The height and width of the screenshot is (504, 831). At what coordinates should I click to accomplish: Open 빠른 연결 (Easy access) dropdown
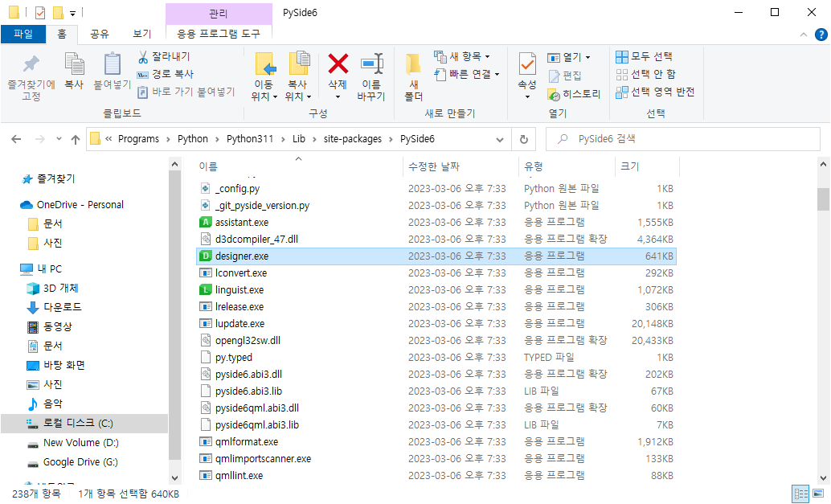pyautogui.click(x=466, y=74)
